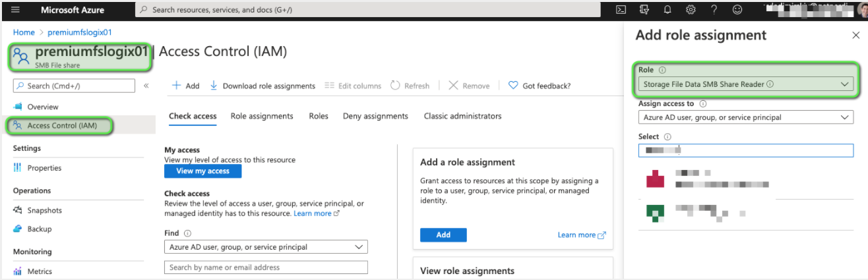Select the green-avatar search result
Viewport: 868px width, 280px height.
tap(746, 213)
